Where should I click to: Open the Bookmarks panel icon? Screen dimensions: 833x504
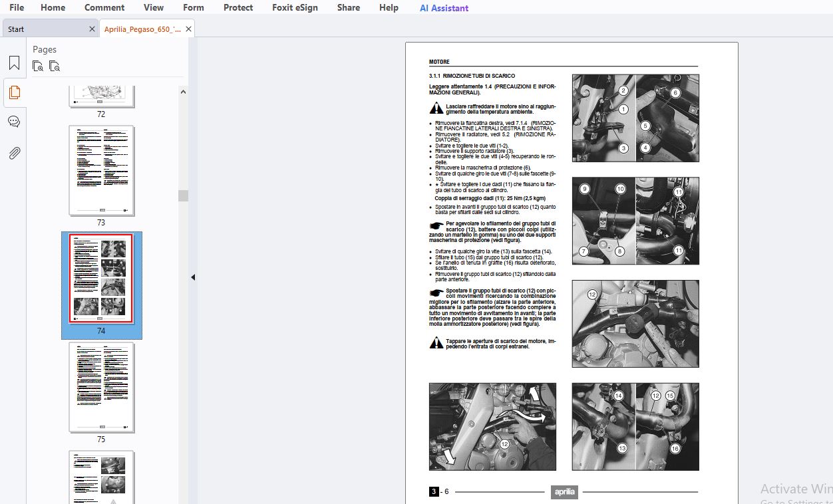pyautogui.click(x=14, y=63)
